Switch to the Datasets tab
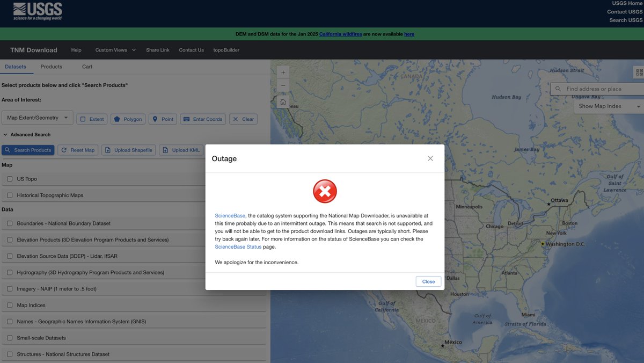Viewport: 644px width, 363px height. pos(16,67)
